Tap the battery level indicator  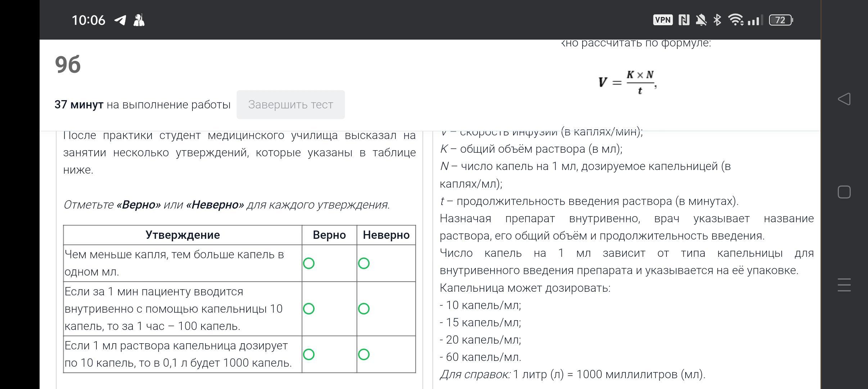(781, 20)
